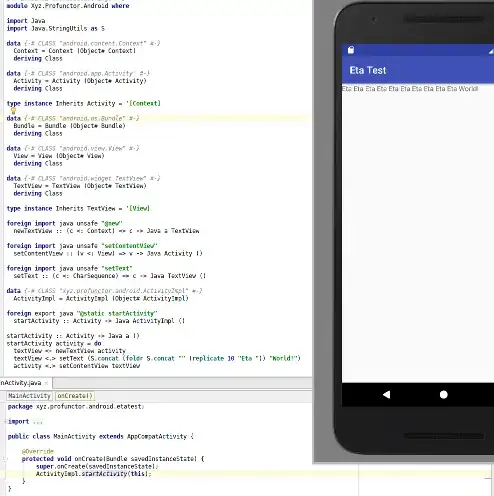Tap the emulator's home circle button
Viewport: 494px width, 496px height.
coord(444,395)
